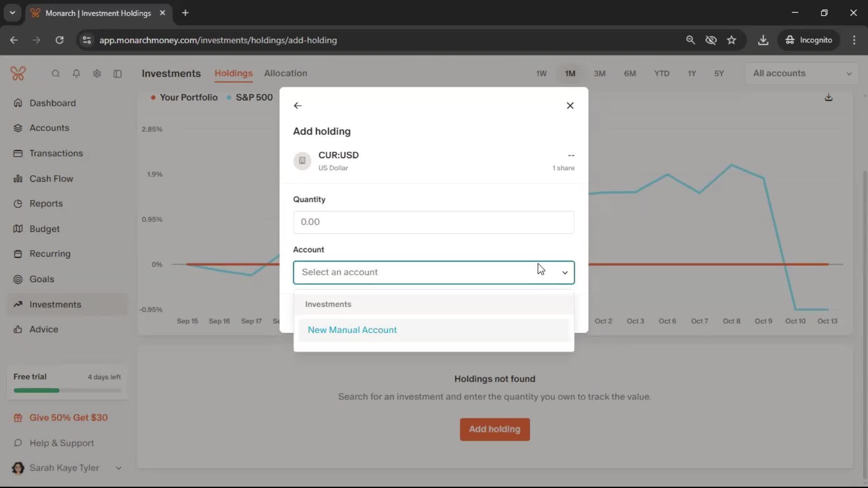The height and width of the screenshot is (488, 868).
Task: Switch to the Allocation tab
Action: pos(285,73)
